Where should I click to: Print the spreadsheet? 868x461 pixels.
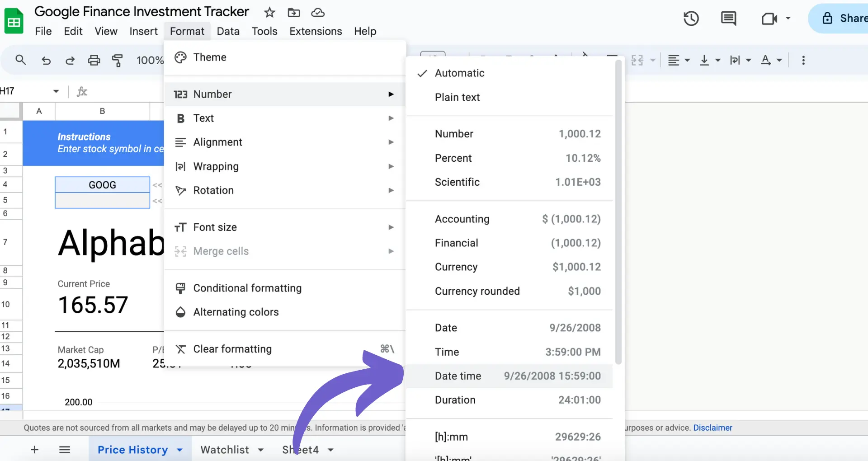[x=94, y=60]
